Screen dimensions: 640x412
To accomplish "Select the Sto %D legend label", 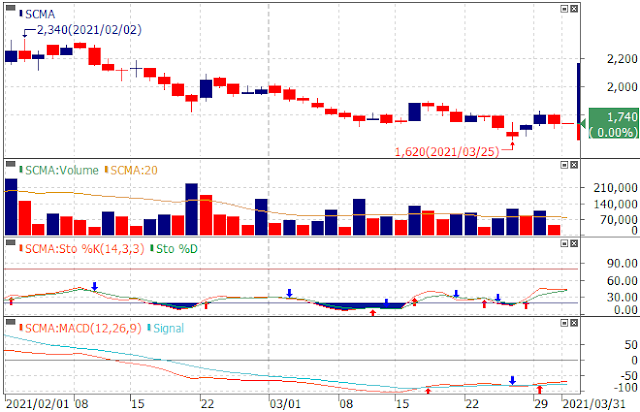I will tap(174, 249).
